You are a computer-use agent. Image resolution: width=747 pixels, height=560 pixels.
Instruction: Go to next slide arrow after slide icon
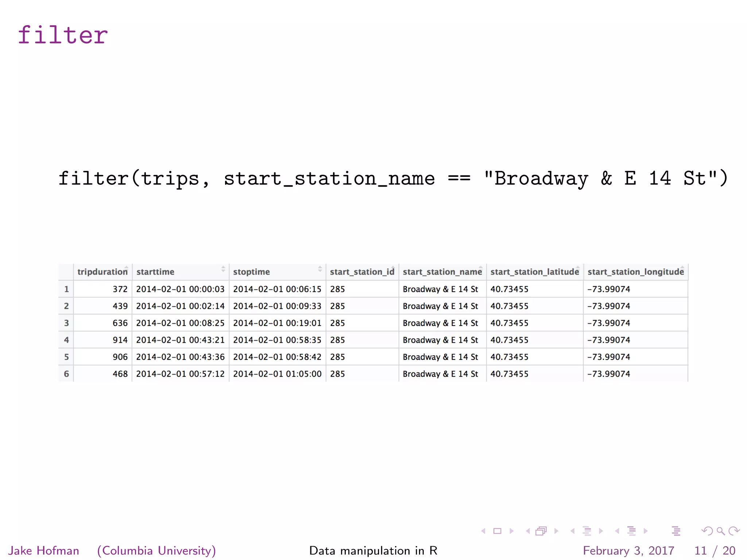pyautogui.click(x=511, y=531)
